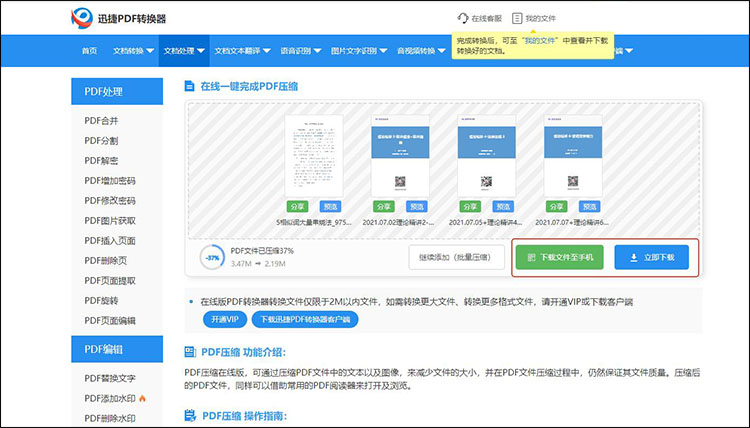Click the text PDF文件已压缩37%
The width and height of the screenshot is (750, 428).
[262, 251]
